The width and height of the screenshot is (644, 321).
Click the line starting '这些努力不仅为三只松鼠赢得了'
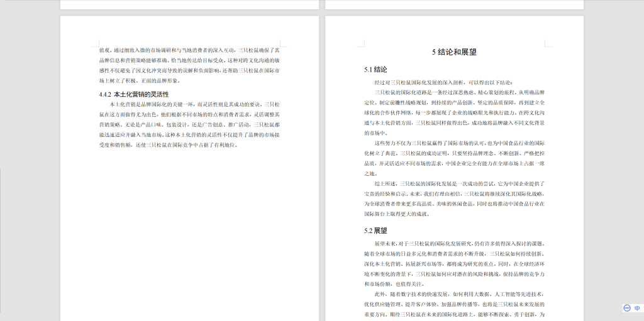[x=460, y=143]
